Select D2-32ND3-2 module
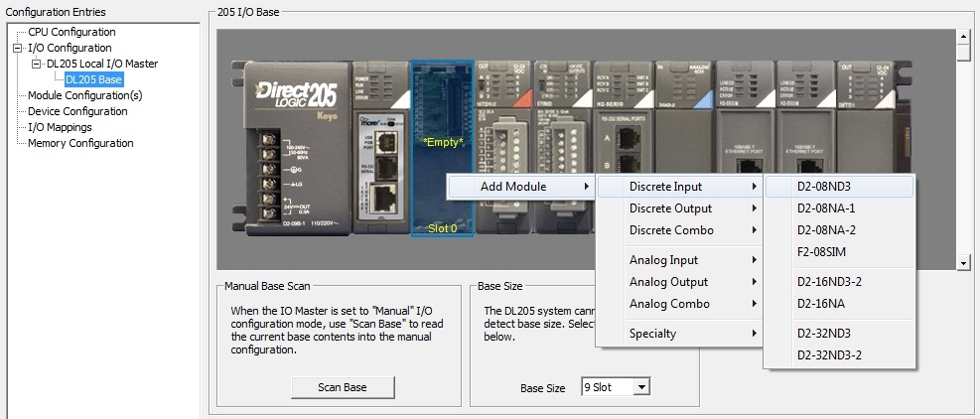The image size is (980, 419). pos(839,355)
